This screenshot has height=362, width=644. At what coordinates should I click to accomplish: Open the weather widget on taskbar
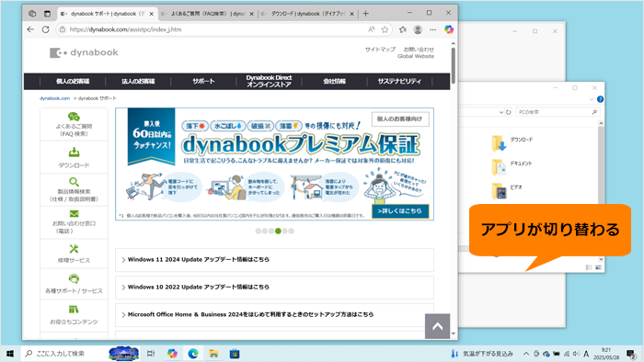(x=482, y=354)
